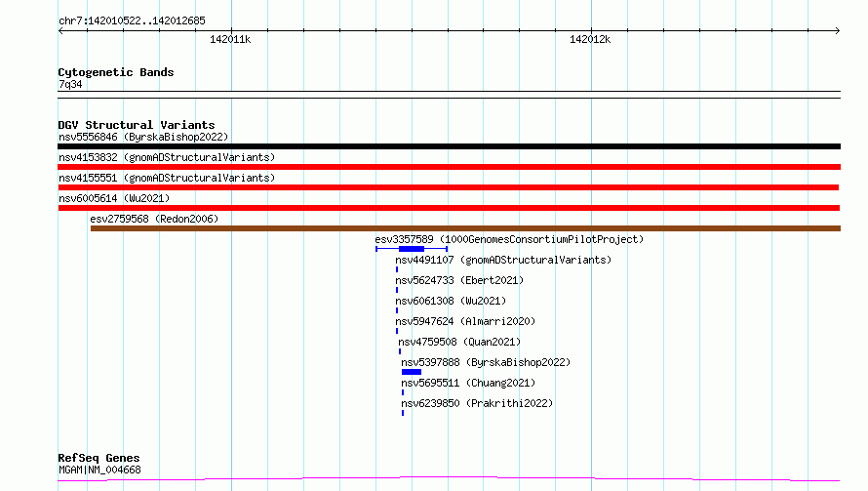This screenshot has height=491, width=868.
Task: Open the nsv6005614 (Wu2021) label
Action: 114,198
